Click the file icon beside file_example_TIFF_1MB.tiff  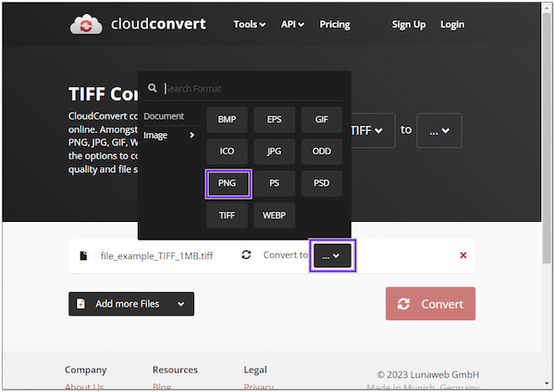pos(83,255)
